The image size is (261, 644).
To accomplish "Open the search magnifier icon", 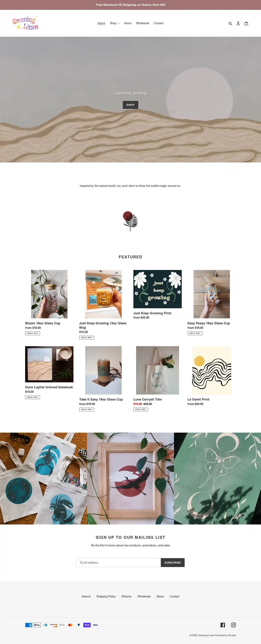I will click(x=230, y=23).
